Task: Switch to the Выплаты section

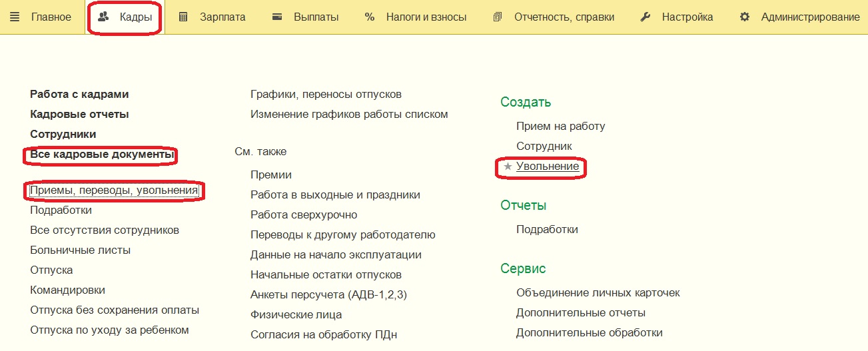Action: coord(316,17)
